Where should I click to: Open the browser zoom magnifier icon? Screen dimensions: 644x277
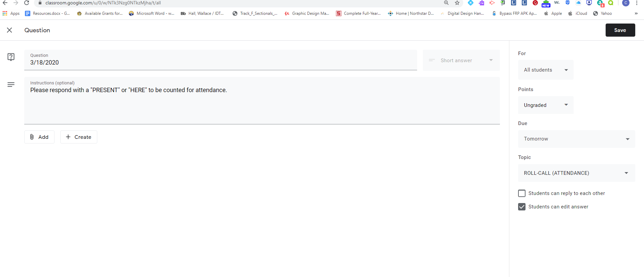(446, 3)
